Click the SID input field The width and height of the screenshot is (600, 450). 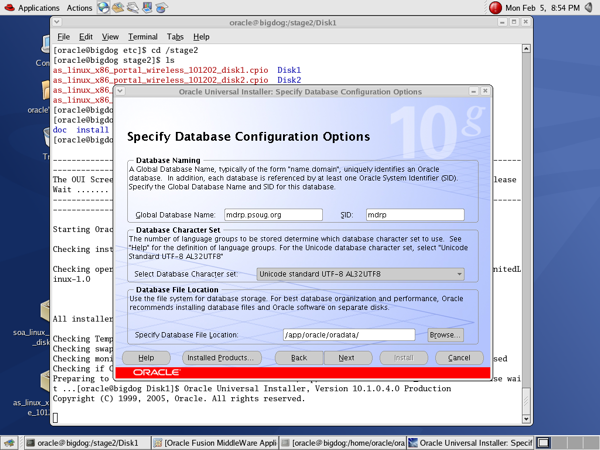point(415,215)
